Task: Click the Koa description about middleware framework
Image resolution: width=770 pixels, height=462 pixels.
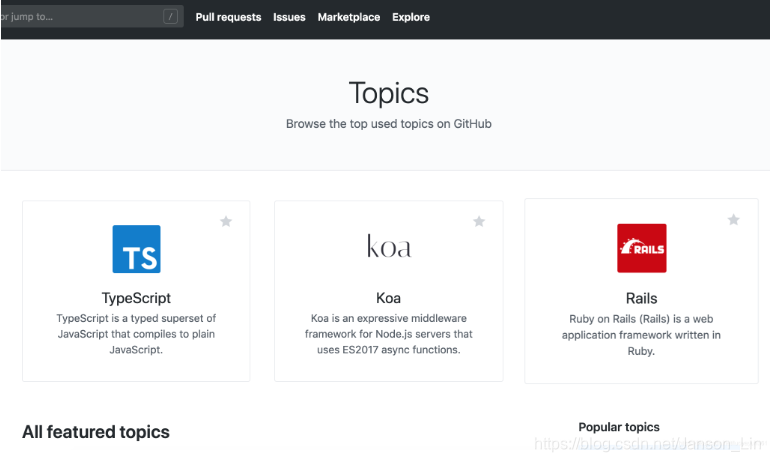Action: 388,334
